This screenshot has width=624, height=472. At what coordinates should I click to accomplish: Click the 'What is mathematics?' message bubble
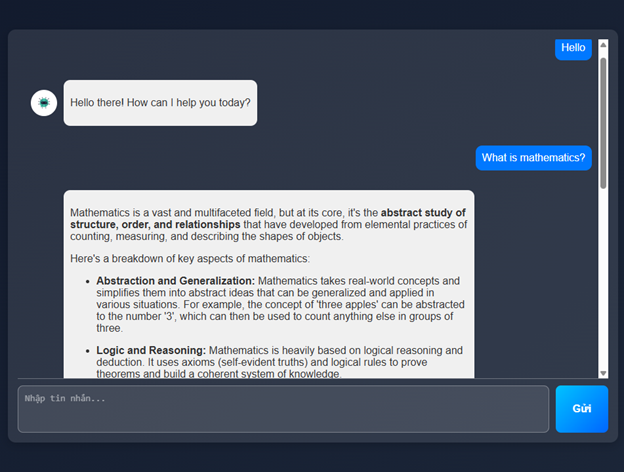point(533,157)
